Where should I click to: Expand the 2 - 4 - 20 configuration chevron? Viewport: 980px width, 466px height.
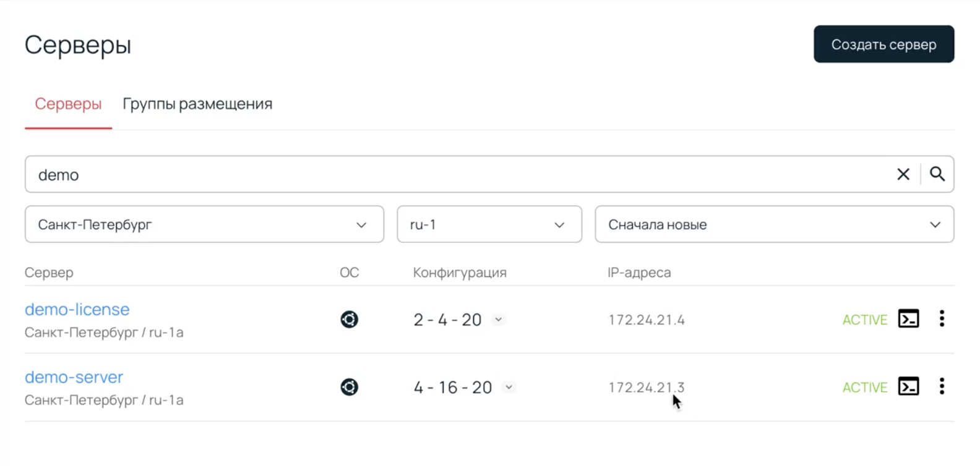tap(499, 320)
